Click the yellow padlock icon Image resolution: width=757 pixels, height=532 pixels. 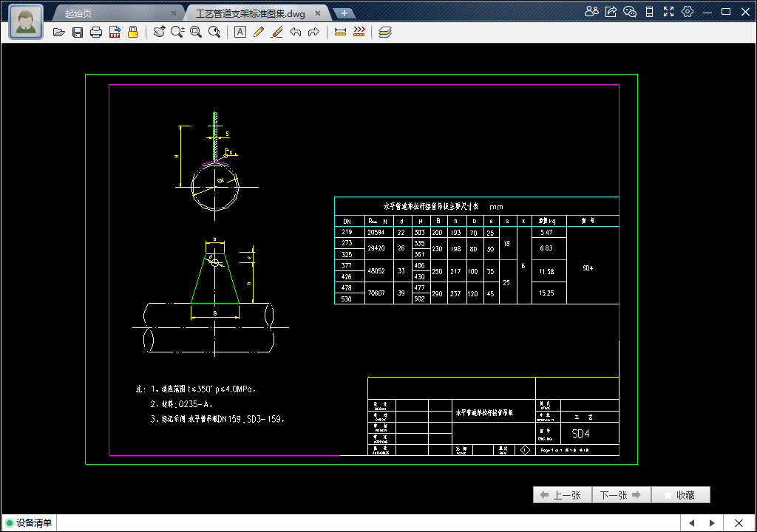133,32
